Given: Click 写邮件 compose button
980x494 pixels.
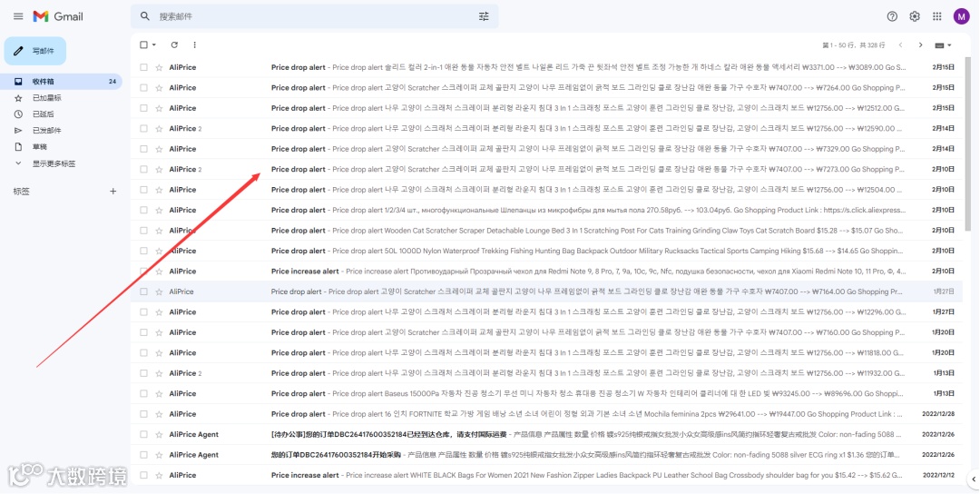Looking at the screenshot, I should (35, 51).
